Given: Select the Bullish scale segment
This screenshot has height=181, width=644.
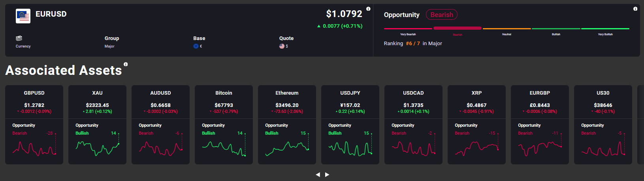Looking at the screenshot, I should 556,29.
